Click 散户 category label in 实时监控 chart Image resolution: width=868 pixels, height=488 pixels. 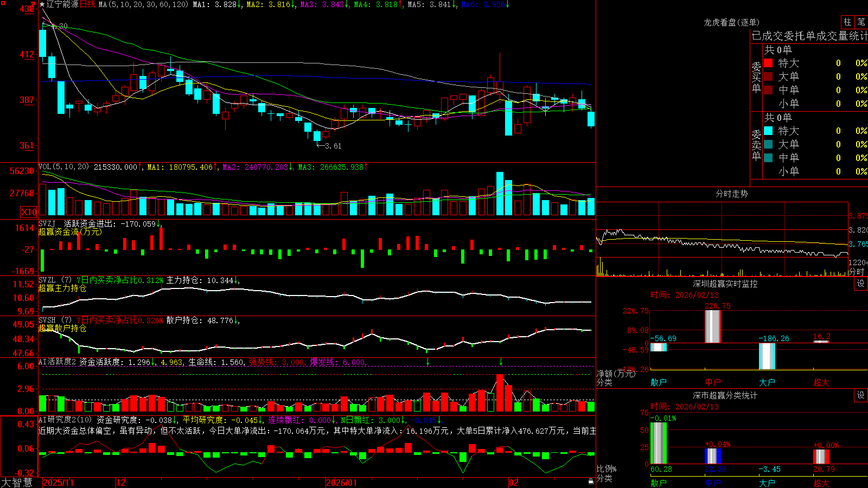click(658, 382)
